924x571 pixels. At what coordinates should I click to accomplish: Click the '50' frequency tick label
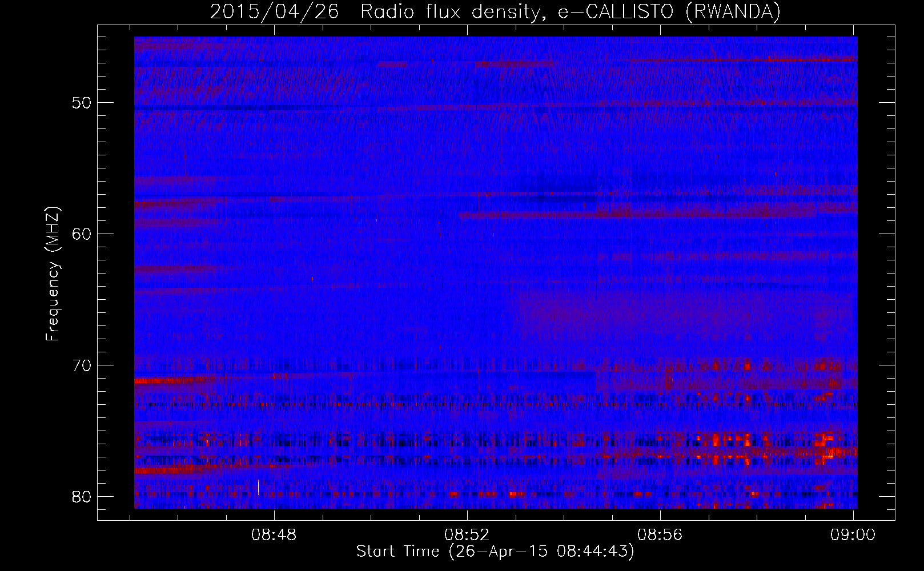[82, 103]
